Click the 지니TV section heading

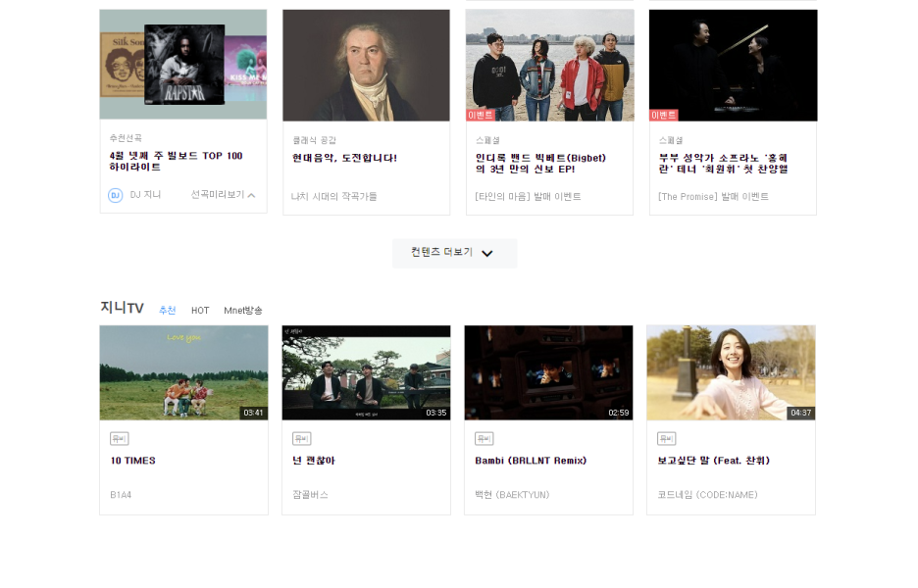click(x=122, y=308)
